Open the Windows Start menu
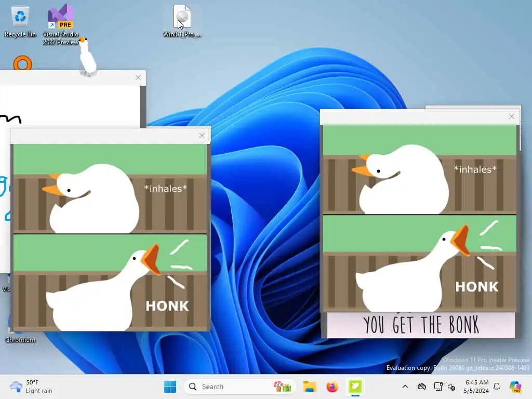The image size is (532, 399). (x=170, y=387)
